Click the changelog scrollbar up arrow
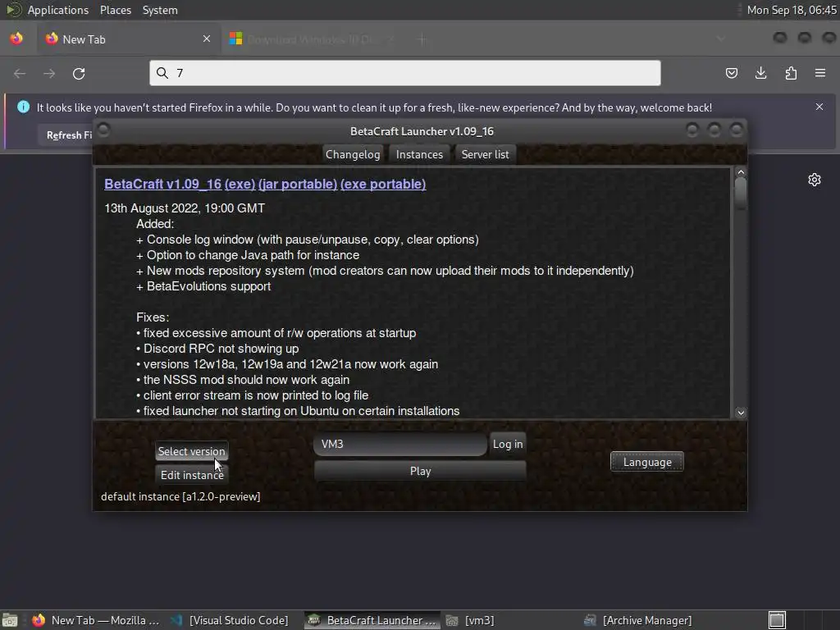Screen dimensions: 840x630 741,172
